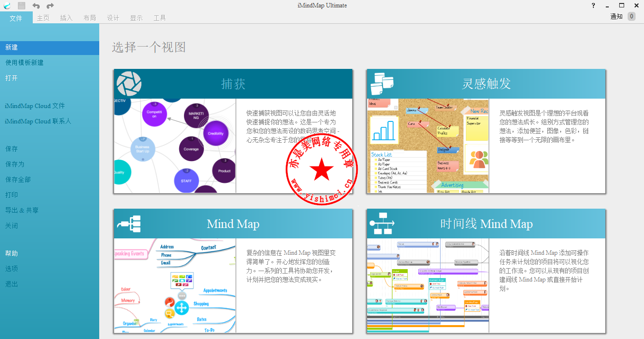Open the 文件 tab
Screen dimensions: 644x339
[16, 18]
